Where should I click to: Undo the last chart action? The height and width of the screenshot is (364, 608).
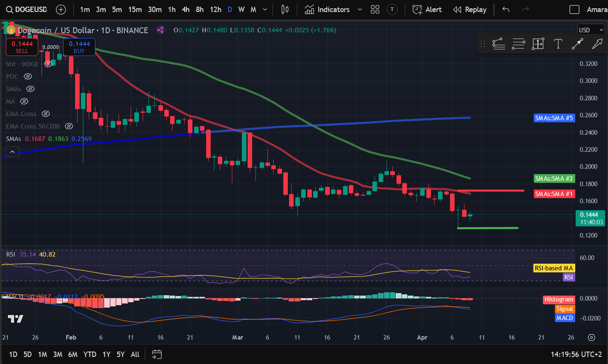(506, 10)
